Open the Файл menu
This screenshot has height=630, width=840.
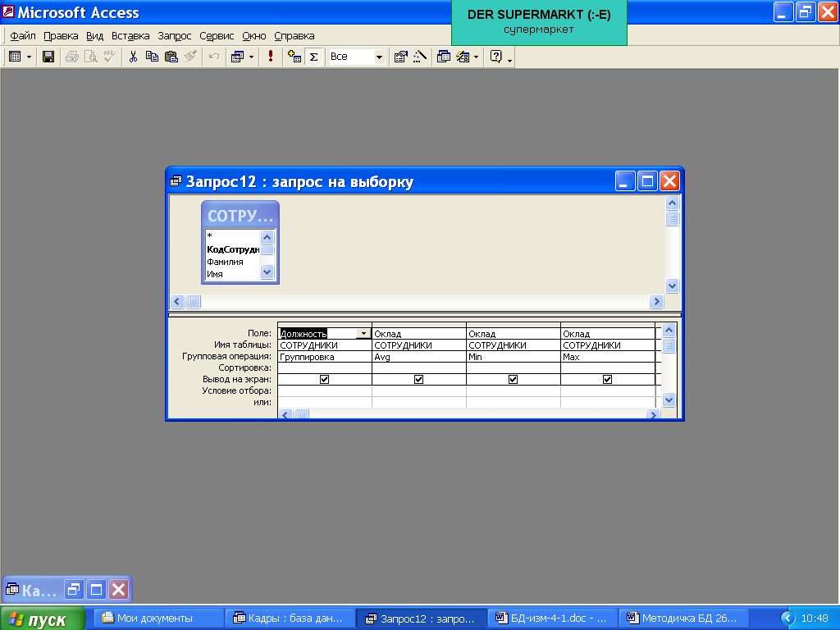[23, 36]
